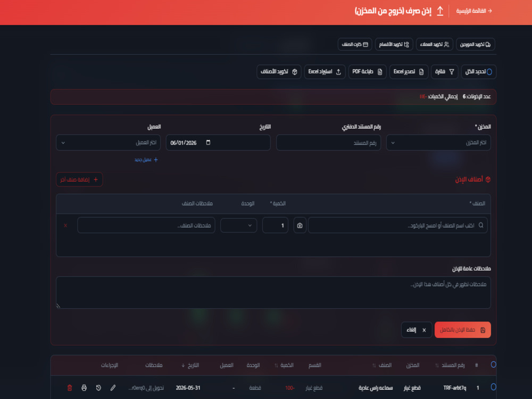532x399 pixels.
Task: Focus the ملاحظات الصنف item notes field
Action: point(146,225)
